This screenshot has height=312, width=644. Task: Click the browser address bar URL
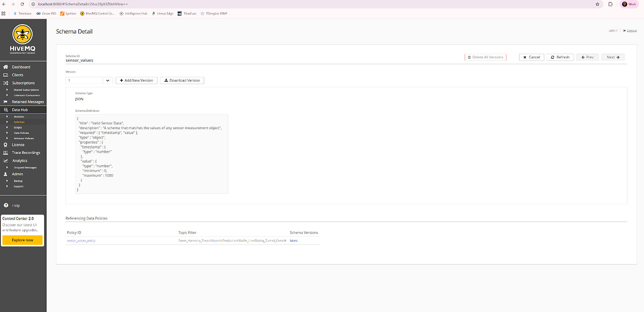(83, 4)
